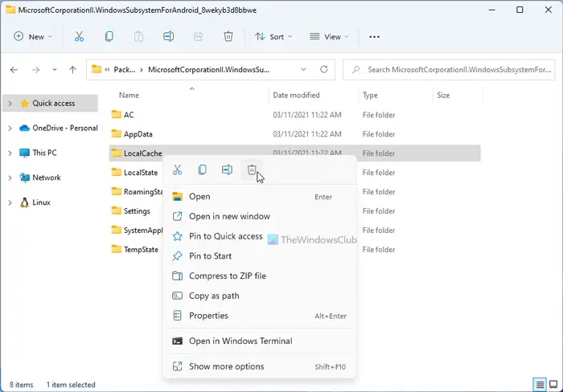
Task: Click the This PC monitor icon
Action: point(24,153)
